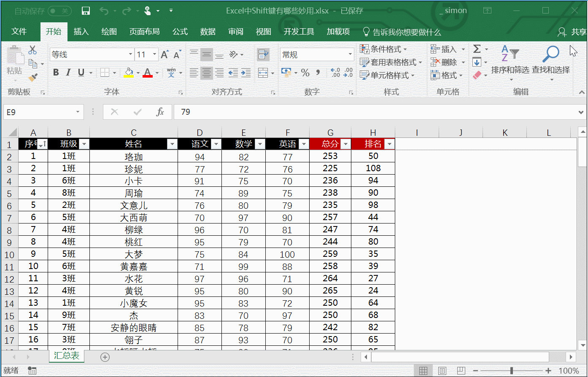
Task: Select the 汇总表 sheet tab
Action: (x=66, y=355)
